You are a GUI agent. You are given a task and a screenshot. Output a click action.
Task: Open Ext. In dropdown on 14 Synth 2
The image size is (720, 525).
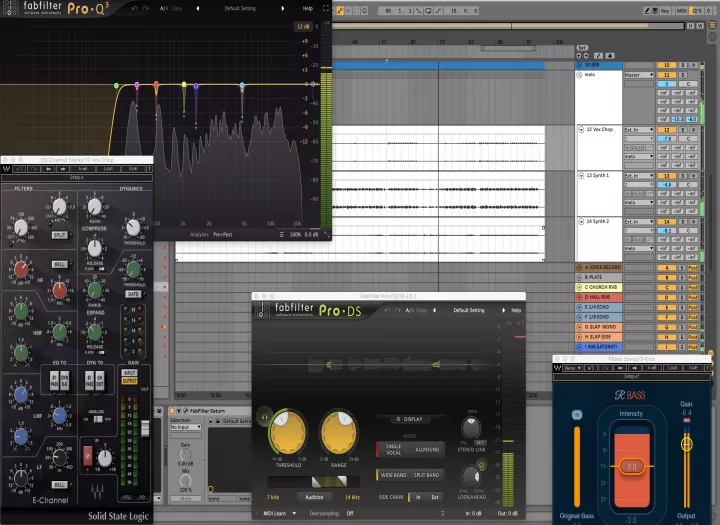tap(638, 222)
